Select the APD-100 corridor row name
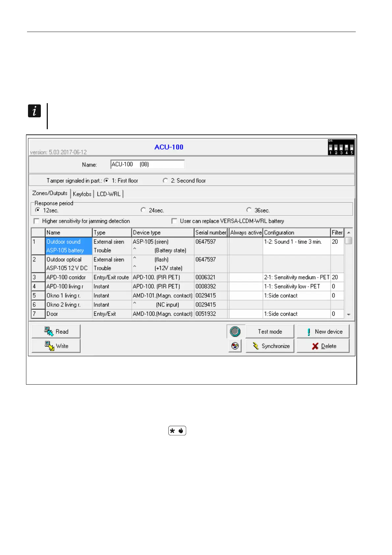This screenshot has height=555, width=392. pyautogui.click(x=69, y=277)
